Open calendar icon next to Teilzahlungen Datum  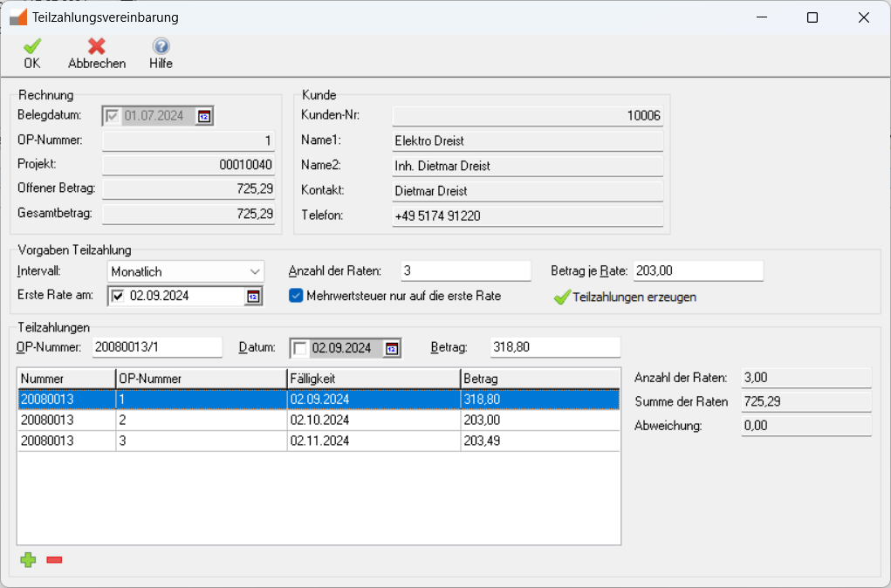[x=392, y=349]
